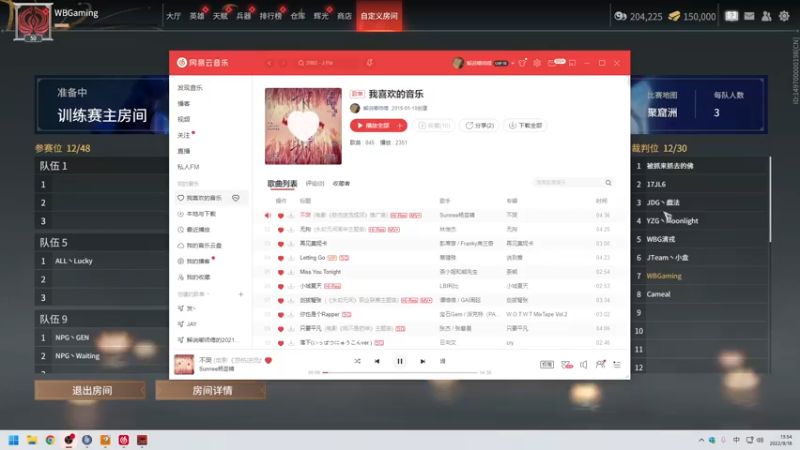This screenshot has width=800, height=450.
Task: Open 私人FM in the sidebar
Action: (x=188, y=167)
